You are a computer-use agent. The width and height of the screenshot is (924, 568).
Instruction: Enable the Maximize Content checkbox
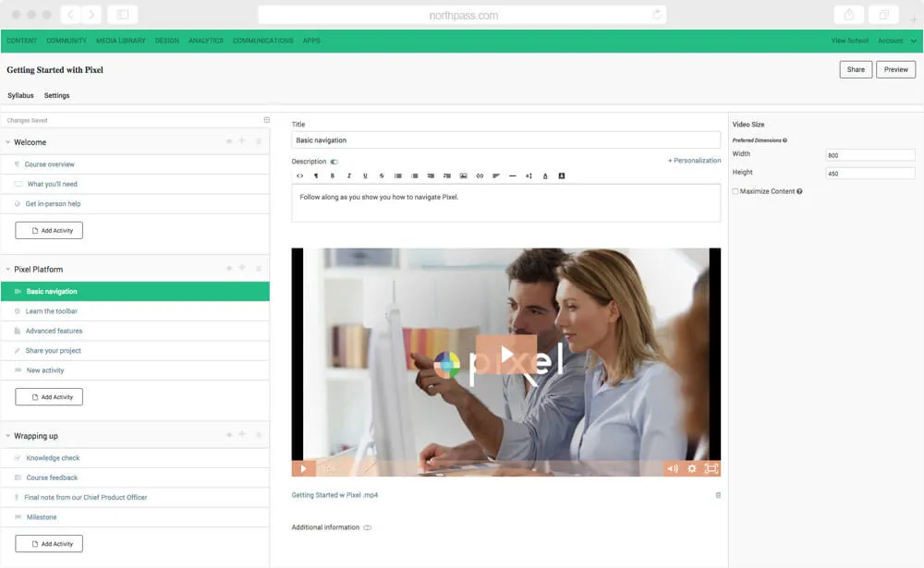736,191
